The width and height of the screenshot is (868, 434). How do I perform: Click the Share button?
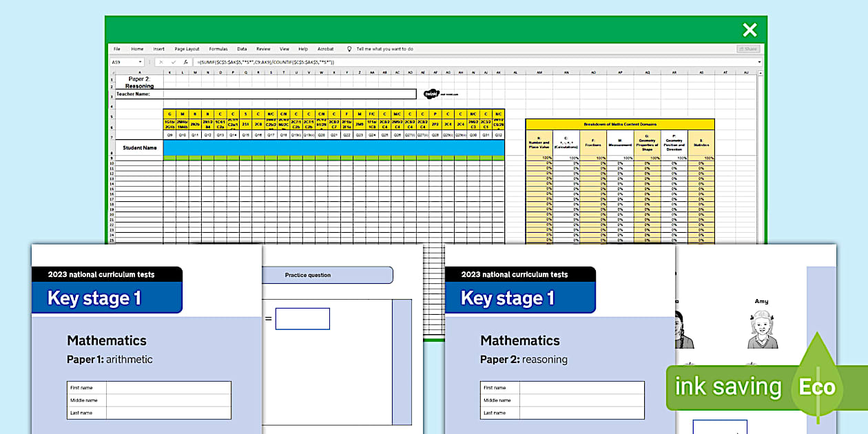point(747,49)
